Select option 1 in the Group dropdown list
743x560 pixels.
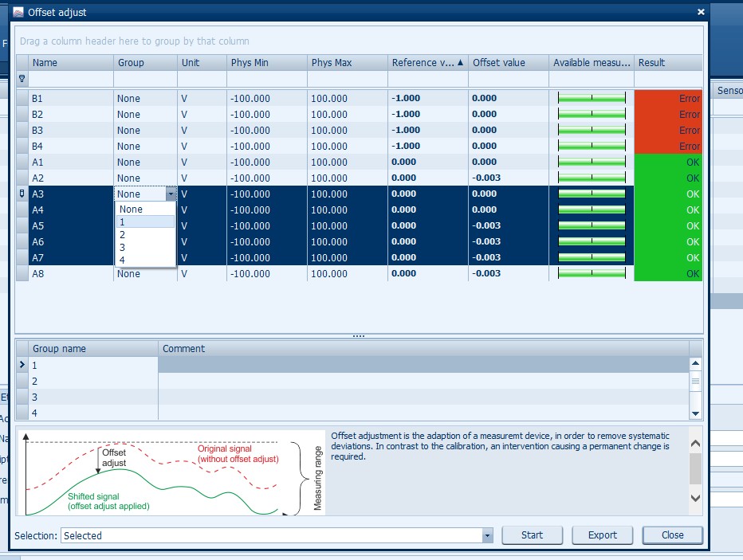click(145, 222)
